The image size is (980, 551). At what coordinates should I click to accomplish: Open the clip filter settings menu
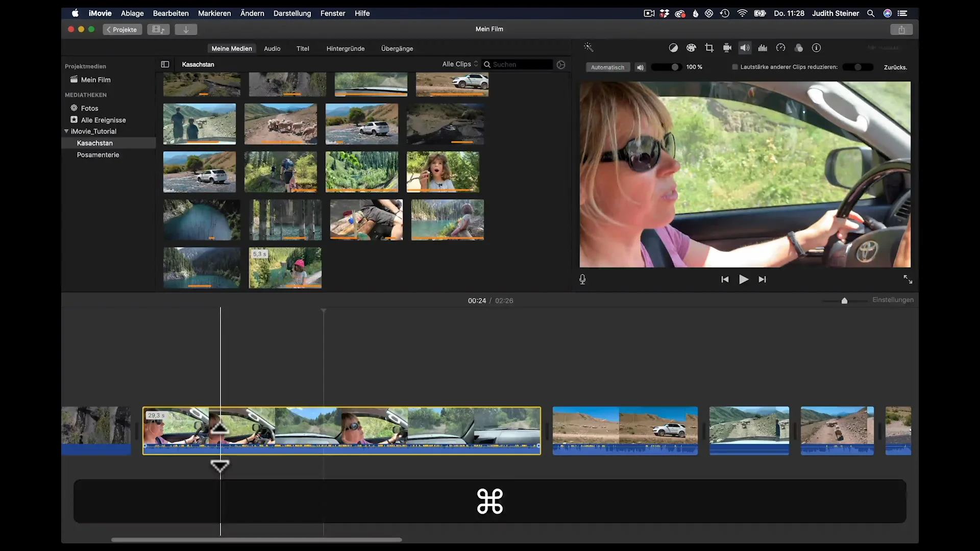561,65
